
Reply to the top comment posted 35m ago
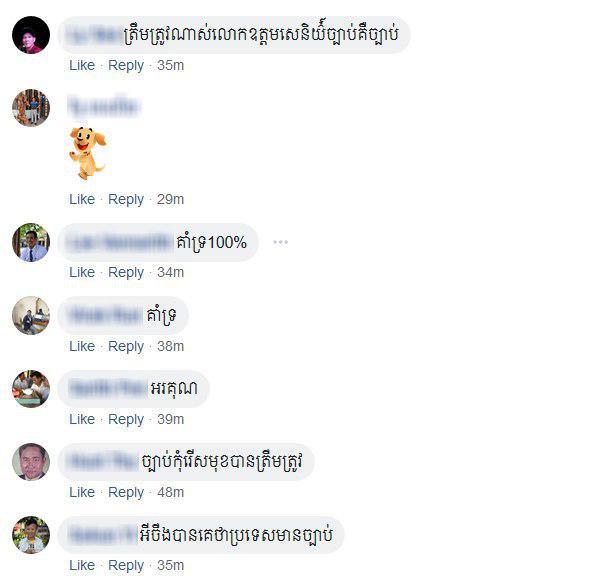click(126, 66)
